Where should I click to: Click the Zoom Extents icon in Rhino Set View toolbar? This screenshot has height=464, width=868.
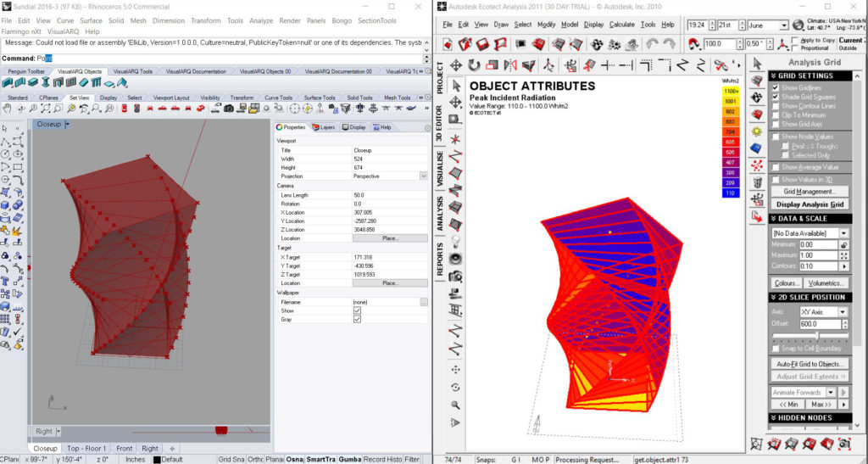coord(46,109)
